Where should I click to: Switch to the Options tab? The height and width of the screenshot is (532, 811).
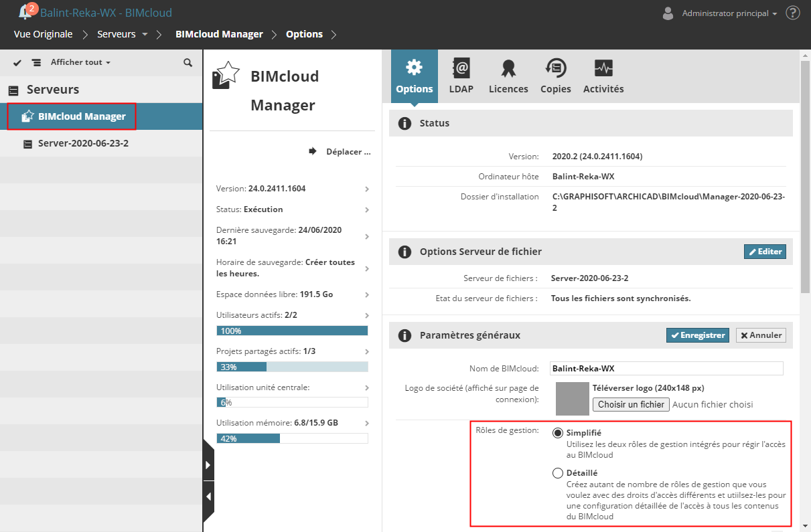point(415,76)
